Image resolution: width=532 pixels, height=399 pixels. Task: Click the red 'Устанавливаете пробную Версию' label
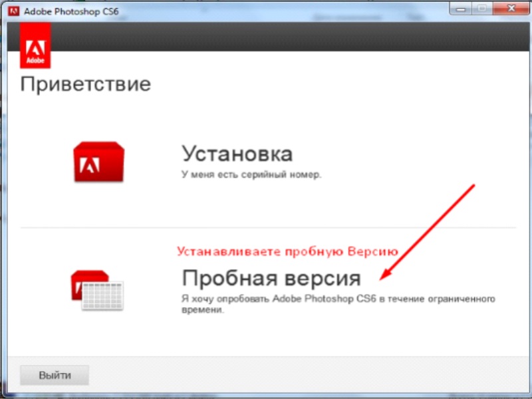[286, 251]
